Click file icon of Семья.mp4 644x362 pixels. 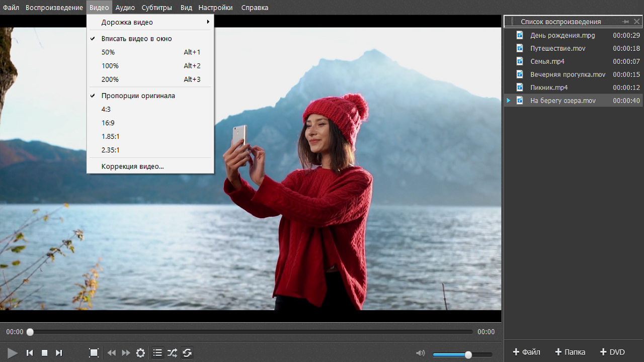coord(520,61)
